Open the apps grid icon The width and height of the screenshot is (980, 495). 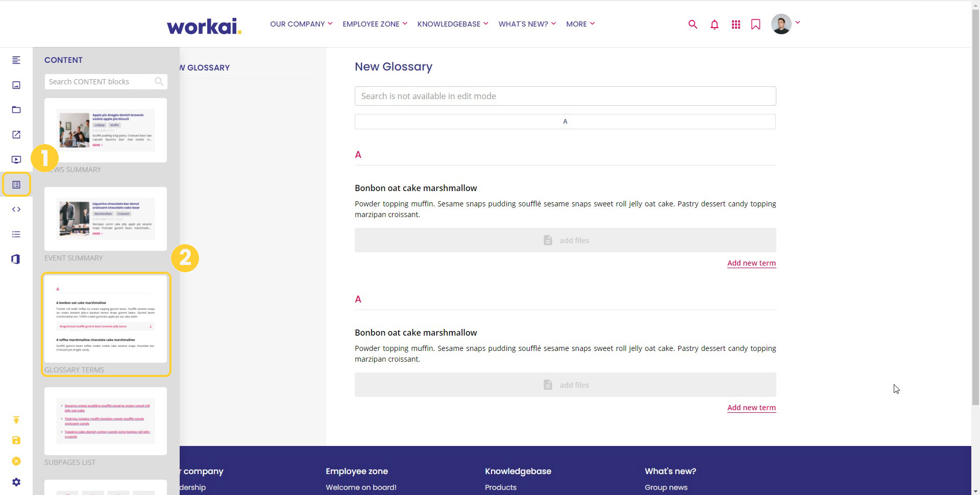[x=736, y=24]
